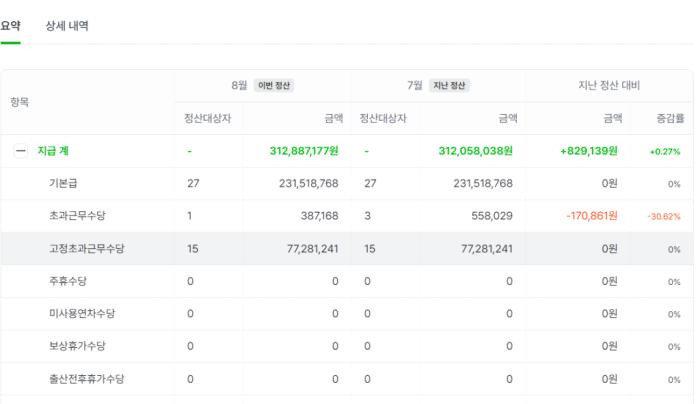Image resolution: width=700 pixels, height=404 pixels.
Task: Switch to the 상세 내역 tab
Action: (67, 26)
